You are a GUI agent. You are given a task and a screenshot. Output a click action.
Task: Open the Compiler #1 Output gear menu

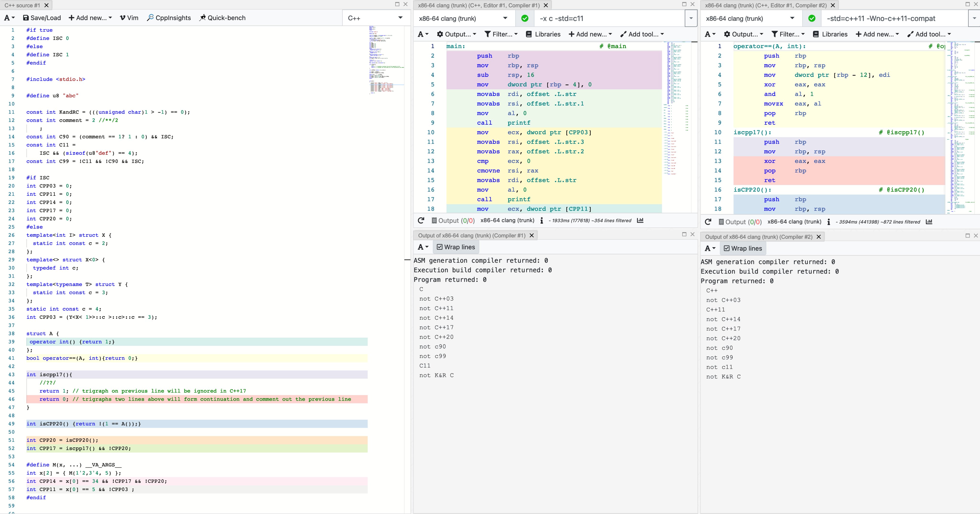[x=456, y=34]
